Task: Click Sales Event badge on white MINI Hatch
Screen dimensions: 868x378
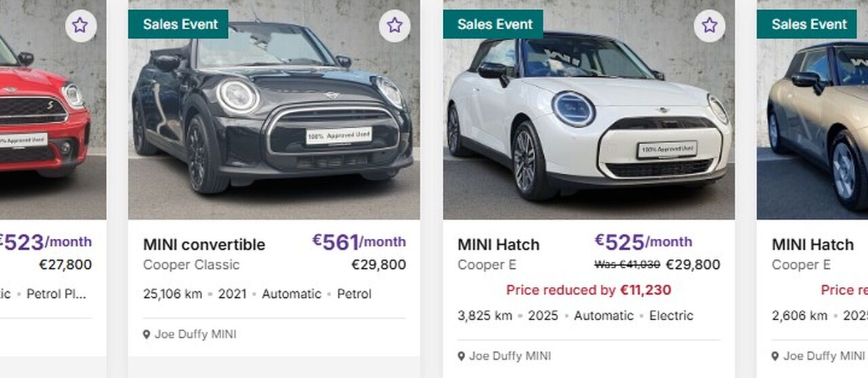Action: [493, 24]
